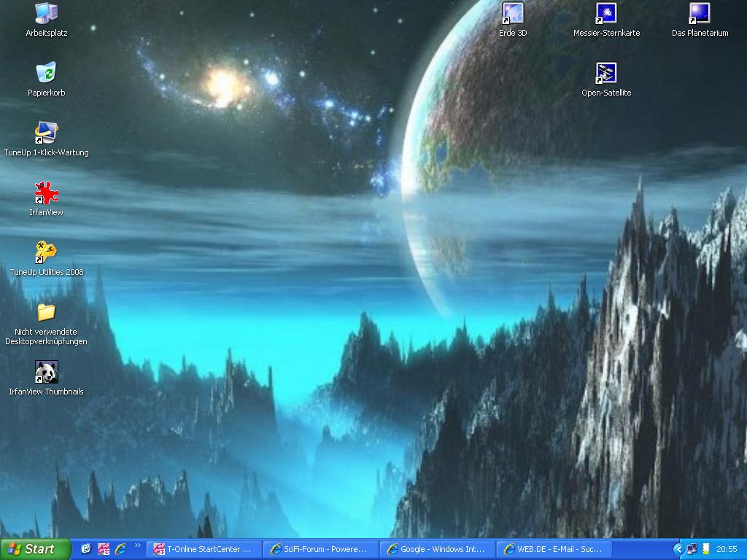Select TuneUp Utilities 2008 shortcut
The image size is (747, 560).
pos(46,253)
